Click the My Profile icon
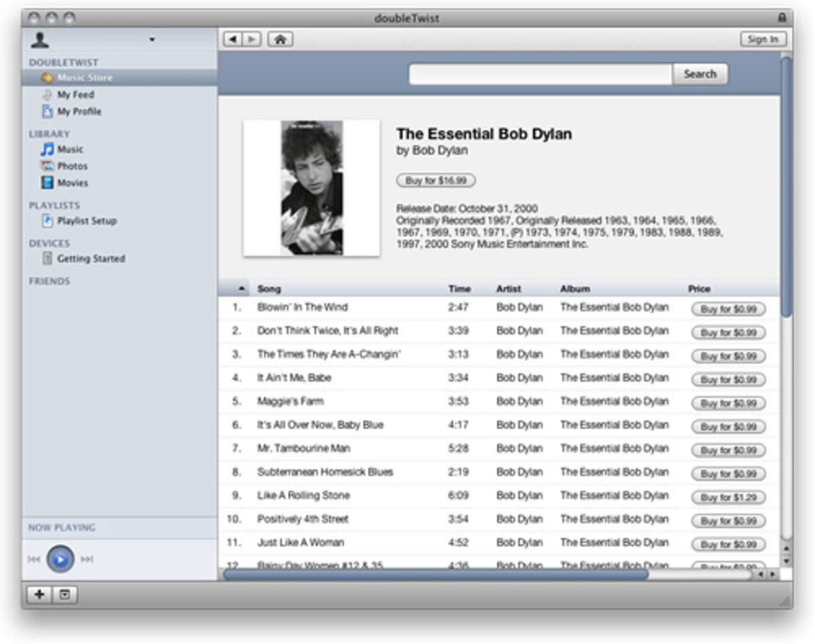The image size is (815, 644). coord(47,111)
